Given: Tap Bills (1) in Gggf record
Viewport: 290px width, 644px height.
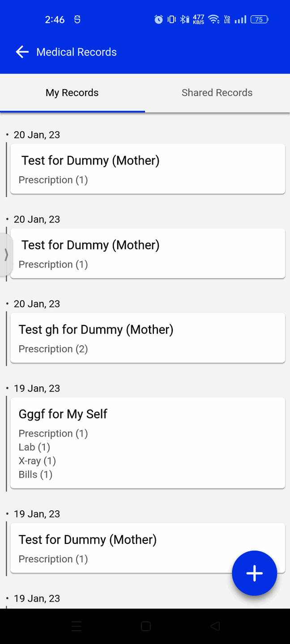Looking at the screenshot, I should click(35, 475).
